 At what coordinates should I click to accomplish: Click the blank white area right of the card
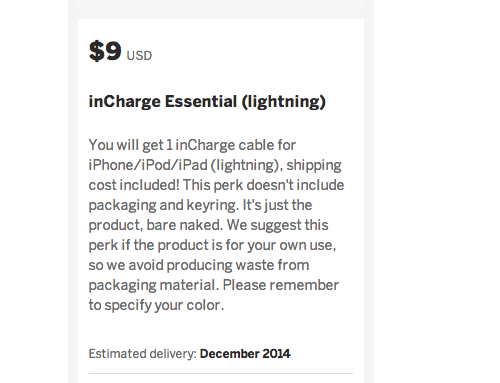[437, 191]
